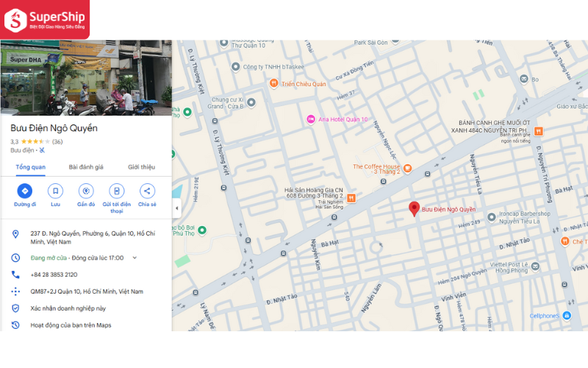Click the green Phú Thọ pool marker

201,230
